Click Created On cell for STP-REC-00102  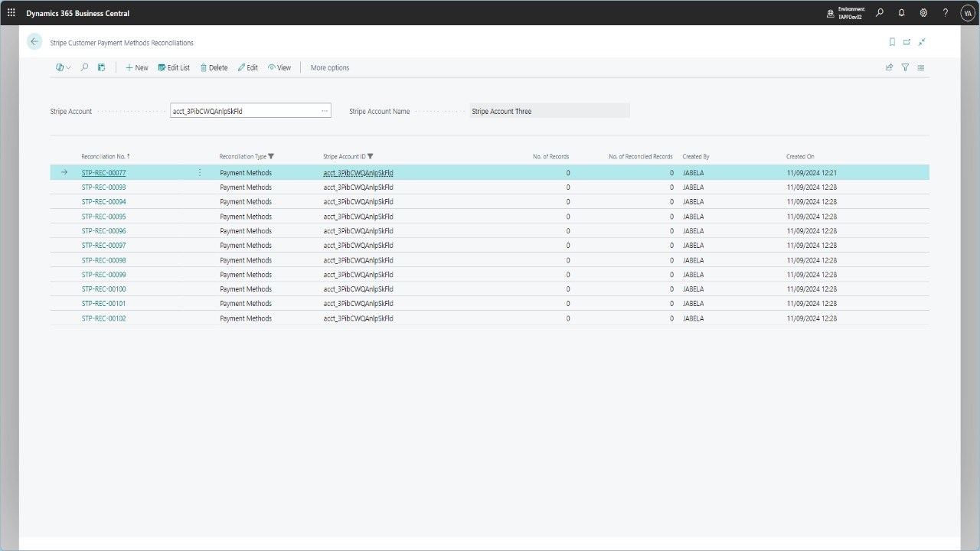tap(812, 318)
